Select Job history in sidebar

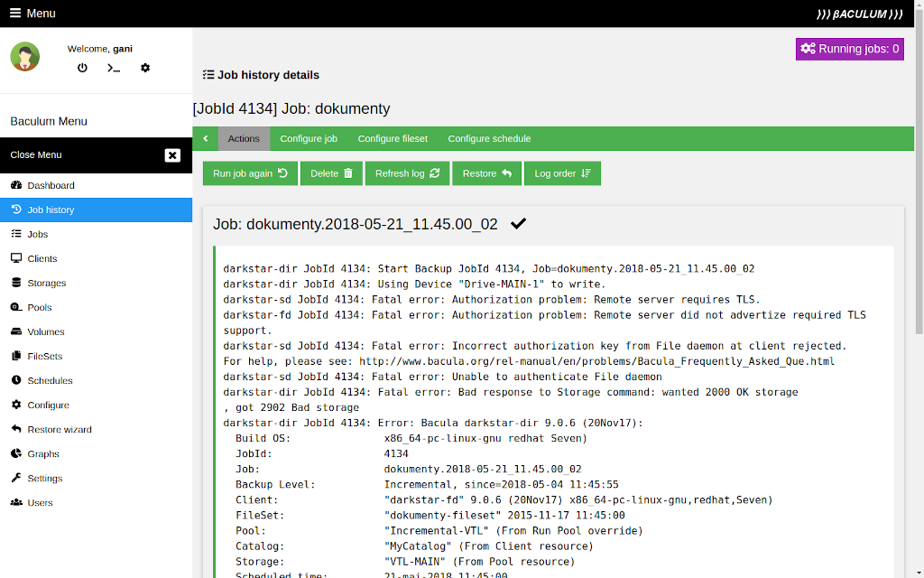(x=96, y=210)
